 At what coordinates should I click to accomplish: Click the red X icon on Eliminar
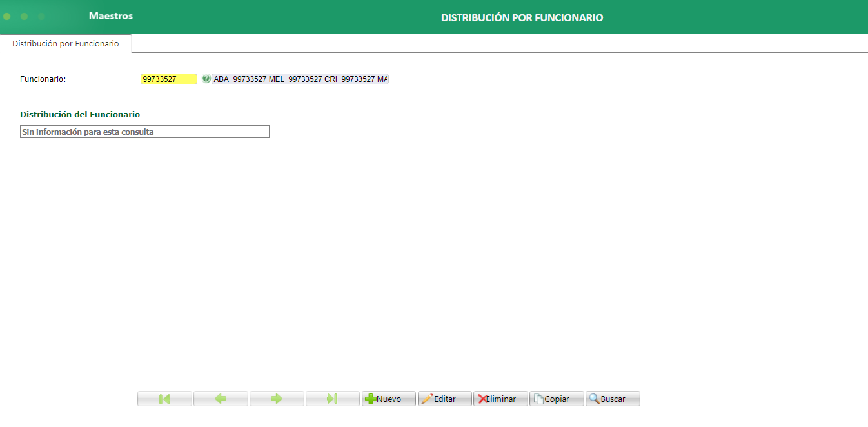484,398
